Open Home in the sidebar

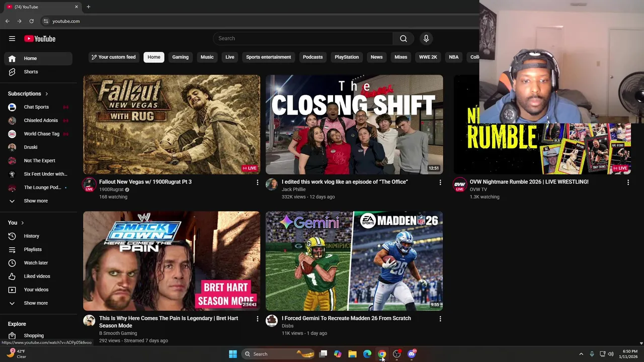pos(38,58)
